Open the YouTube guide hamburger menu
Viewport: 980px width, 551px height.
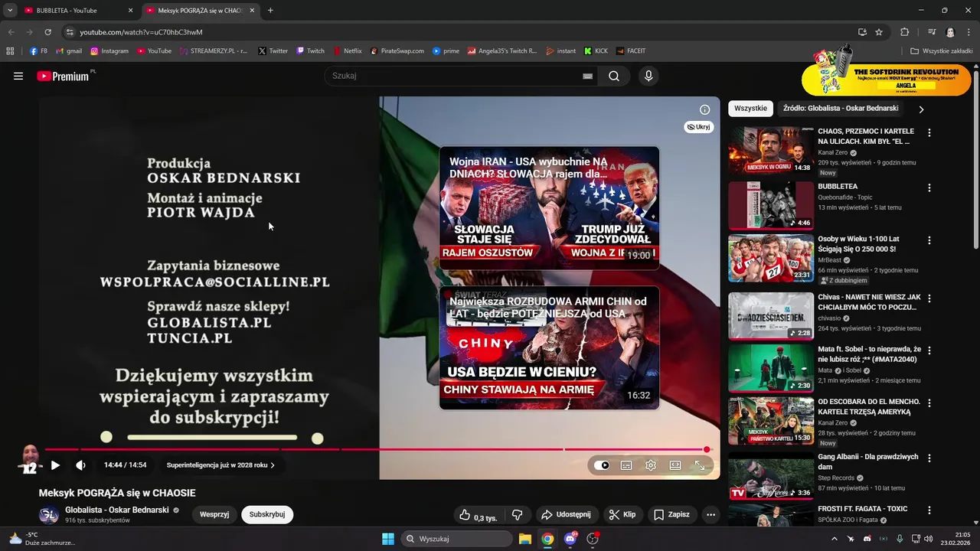tap(18, 76)
